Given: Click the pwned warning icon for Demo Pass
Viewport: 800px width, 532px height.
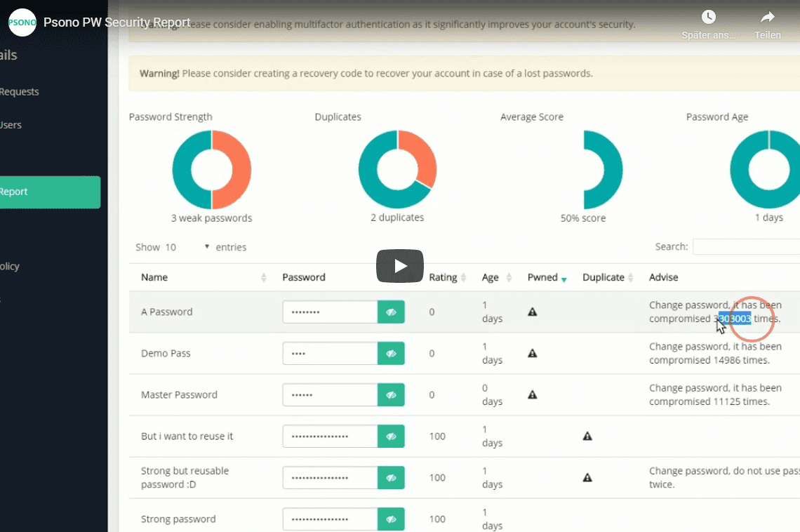Looking at the screenshot, I should click(x=532, y=353).
